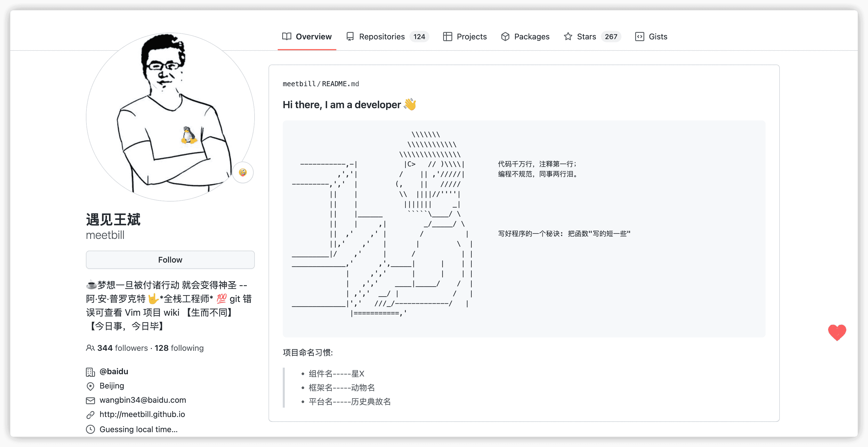
Task: Open the Gists tab
Action: [657, 37]
